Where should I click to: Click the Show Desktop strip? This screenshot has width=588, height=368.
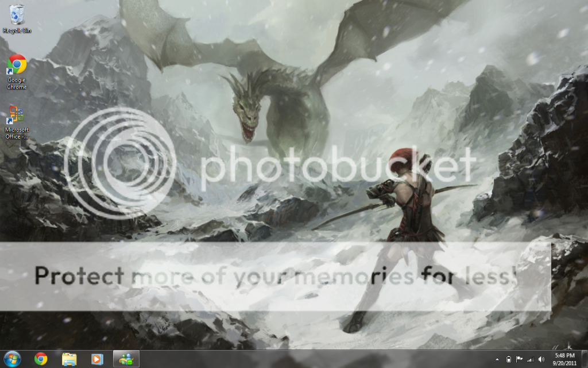585,359
